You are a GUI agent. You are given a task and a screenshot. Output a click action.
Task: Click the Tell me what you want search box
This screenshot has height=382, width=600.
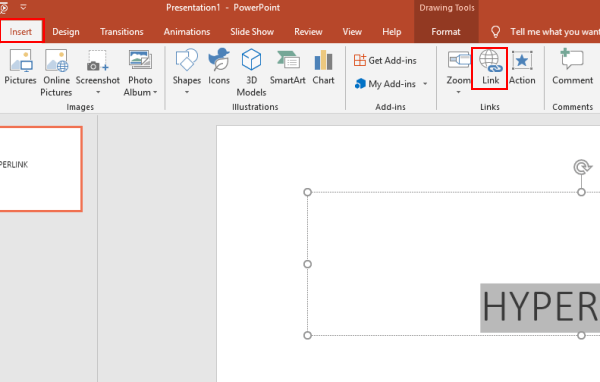pyautogui.click(x=555, y=32)
